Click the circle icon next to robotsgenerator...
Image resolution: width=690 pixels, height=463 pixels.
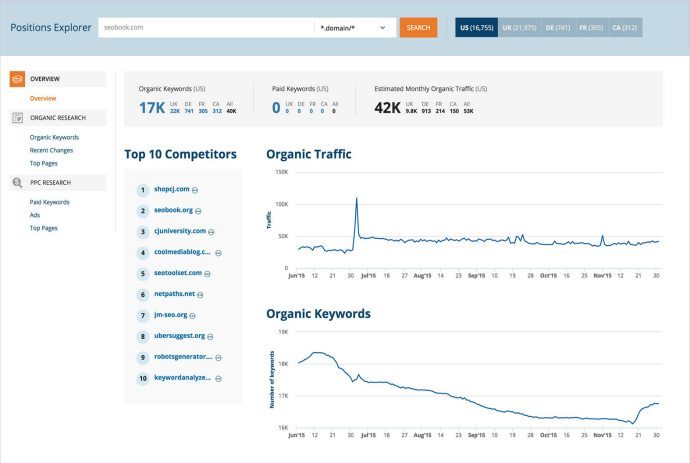[218, 358]
